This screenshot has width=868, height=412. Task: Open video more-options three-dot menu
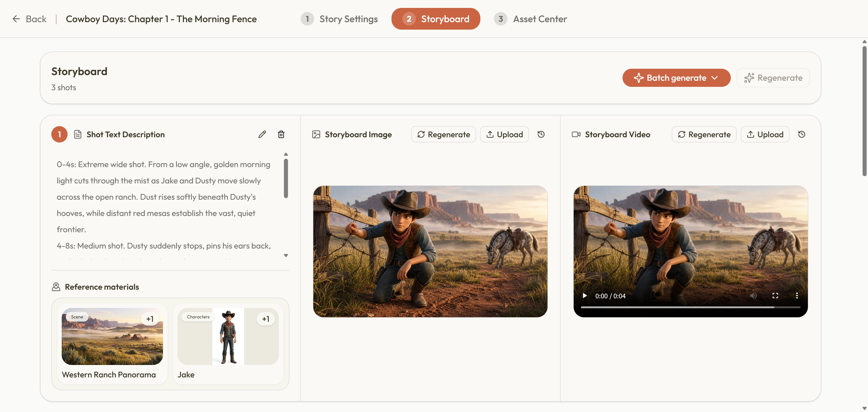797,296
